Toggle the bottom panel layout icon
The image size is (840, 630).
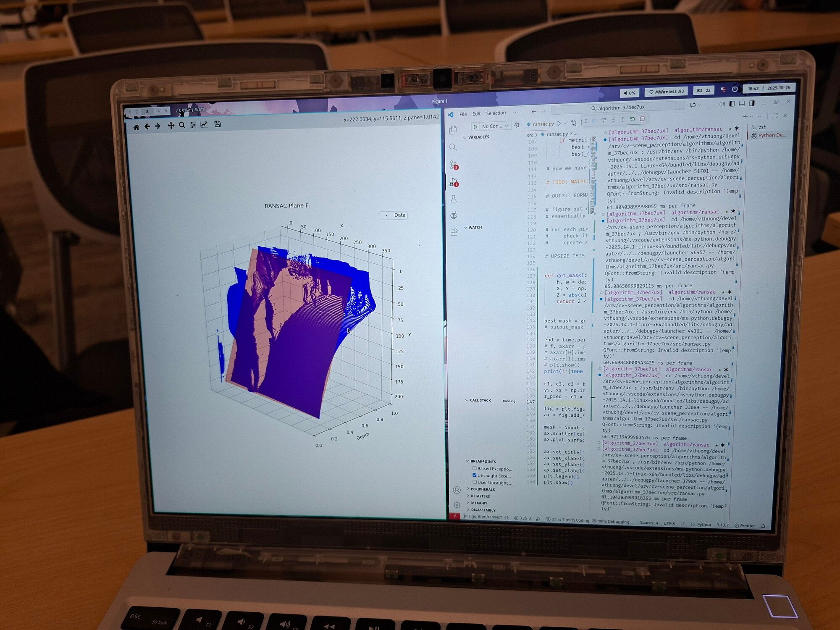click(x=742, y=103)
